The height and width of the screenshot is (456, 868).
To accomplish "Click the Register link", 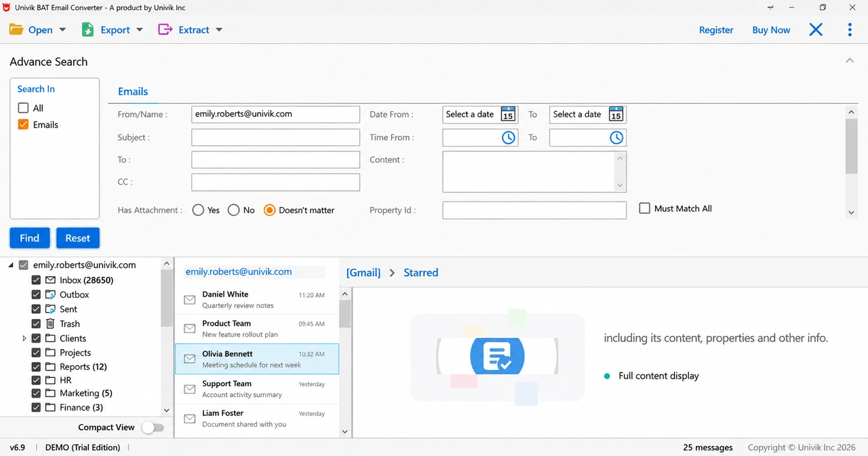I will 716,30.
